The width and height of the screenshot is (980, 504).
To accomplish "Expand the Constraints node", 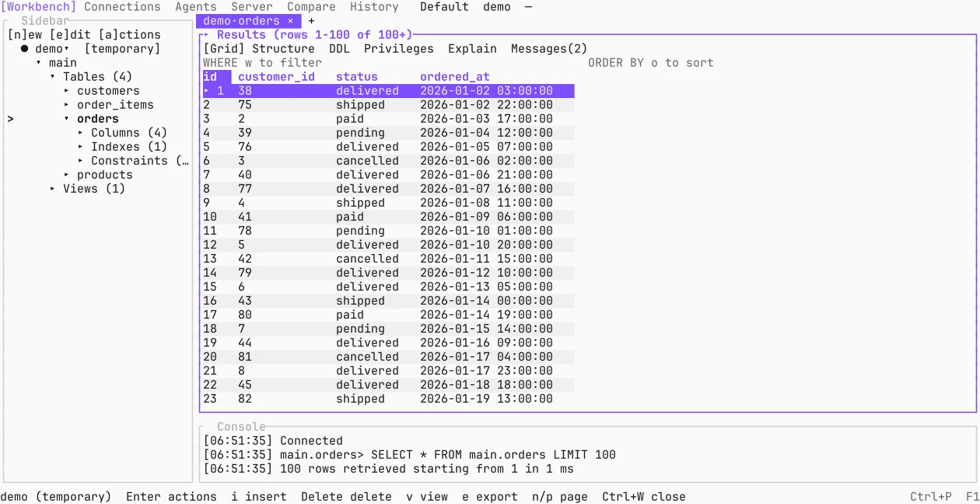I will tap(81, 161).
